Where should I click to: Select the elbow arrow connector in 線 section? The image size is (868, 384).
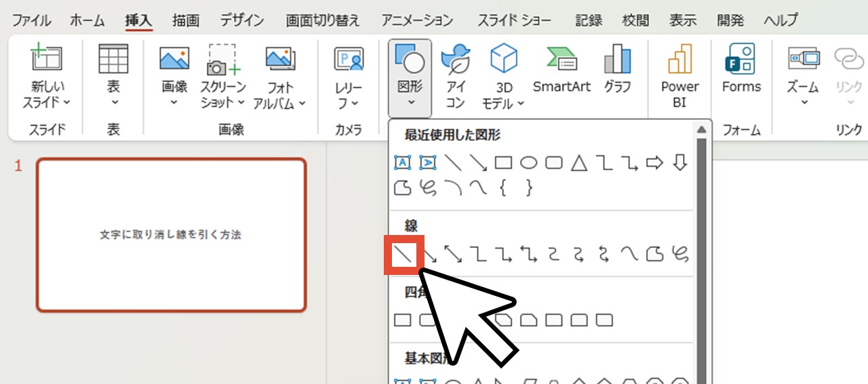pyautogui.click(x=502, y=254)
